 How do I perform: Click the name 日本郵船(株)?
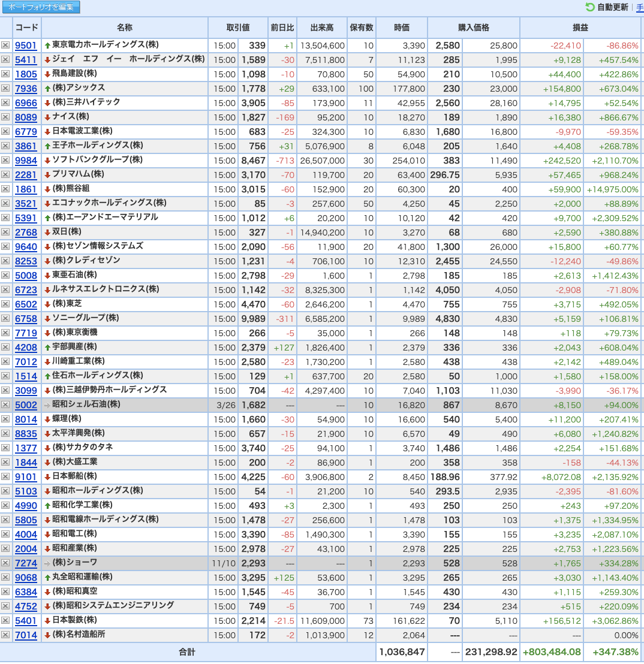pyautogui.click(x=74, y=476)
